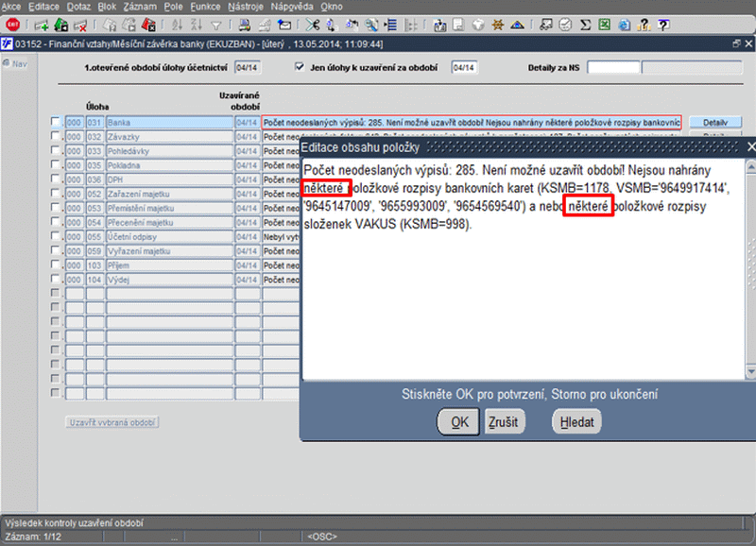Click the magnifier search toolbar icon
The width and height of the screenshot is (756, 546).
371,26
